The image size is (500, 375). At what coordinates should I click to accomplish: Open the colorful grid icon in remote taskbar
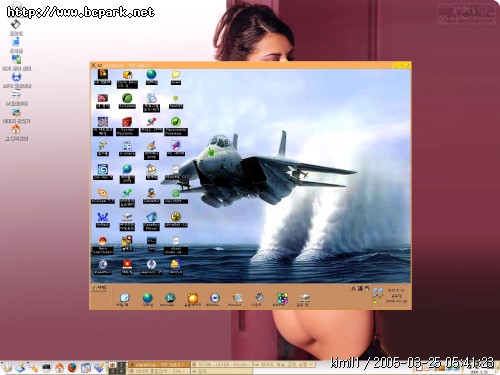[282, 298]
